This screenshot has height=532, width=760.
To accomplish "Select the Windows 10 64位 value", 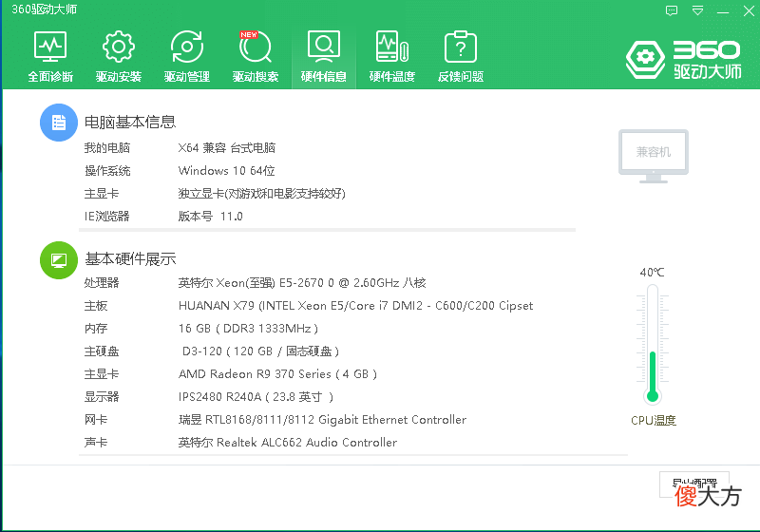I will [226, 171].
